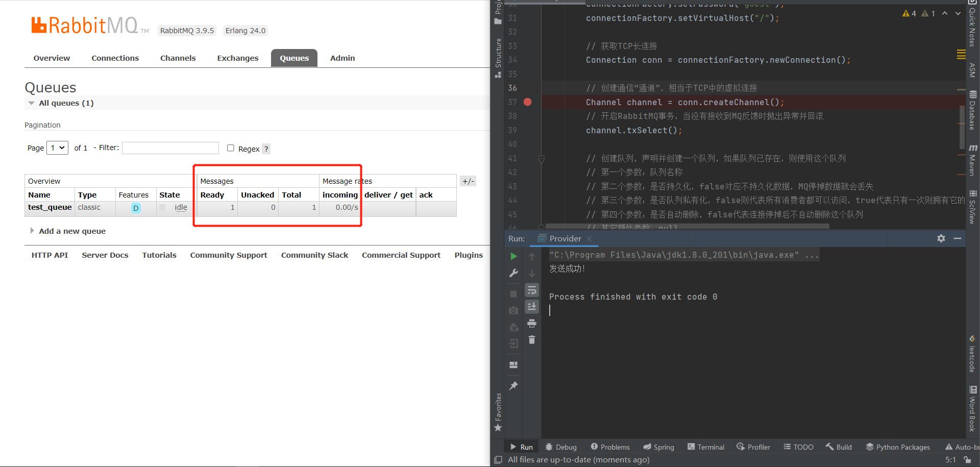Open the Quick Notes side panel
This screenshot has height=467, width=980.
coord(973,23)
